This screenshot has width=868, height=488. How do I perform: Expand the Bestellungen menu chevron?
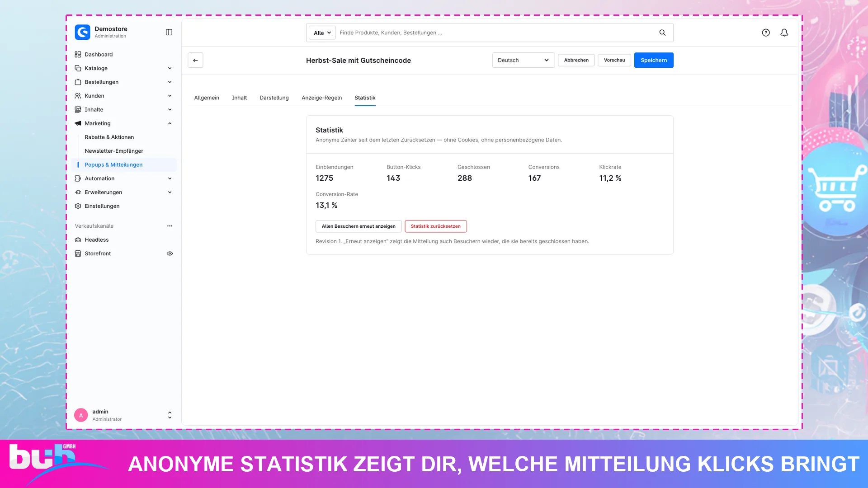[x=170, y=82]
